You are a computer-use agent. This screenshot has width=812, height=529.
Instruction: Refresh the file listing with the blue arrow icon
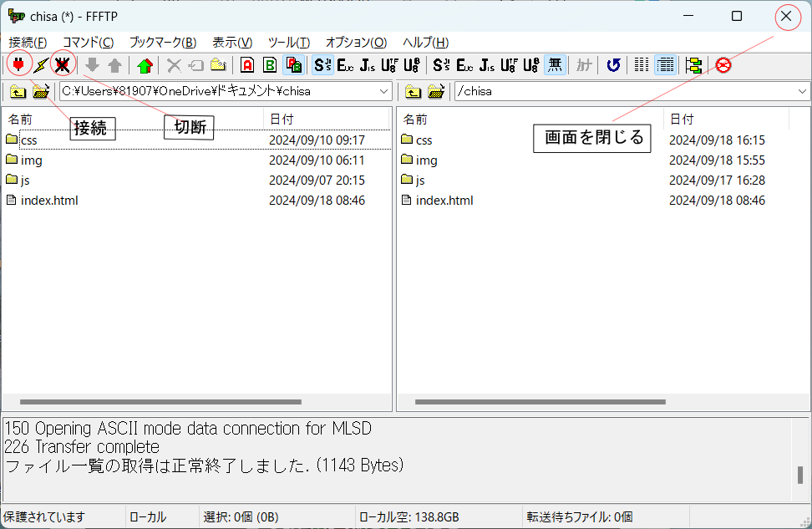pos(613,64)
